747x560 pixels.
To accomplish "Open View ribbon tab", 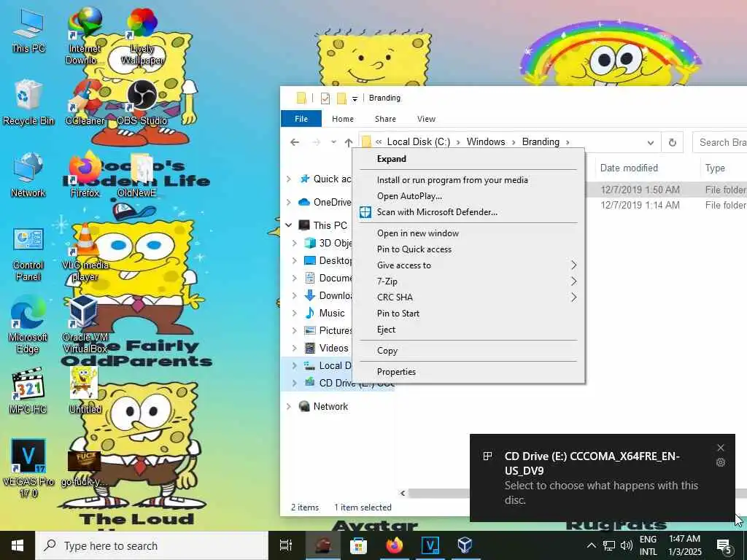I will (426, 119).
